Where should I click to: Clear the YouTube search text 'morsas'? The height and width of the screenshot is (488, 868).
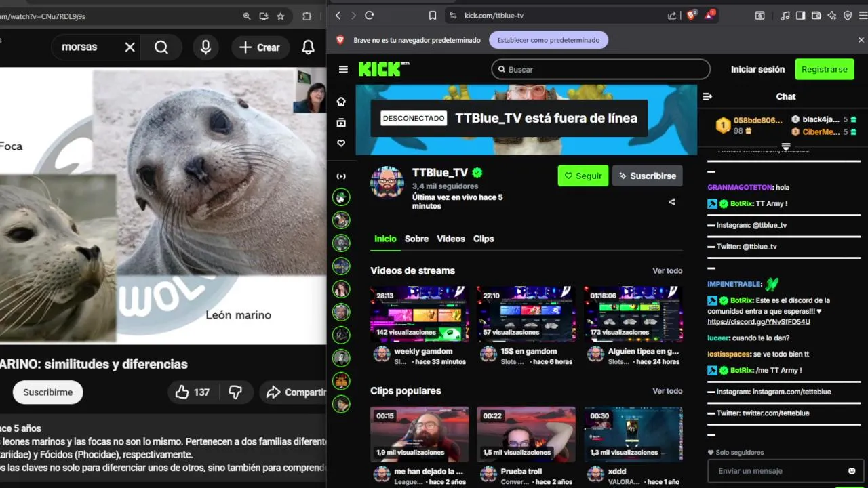[x=130, y=47]
